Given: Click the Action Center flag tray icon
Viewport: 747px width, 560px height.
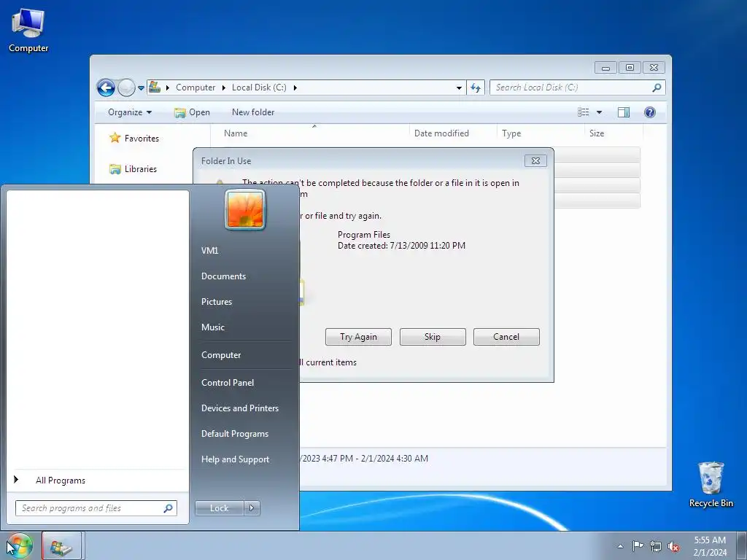Looking at the screenshot, I should [x=638, y=546].
